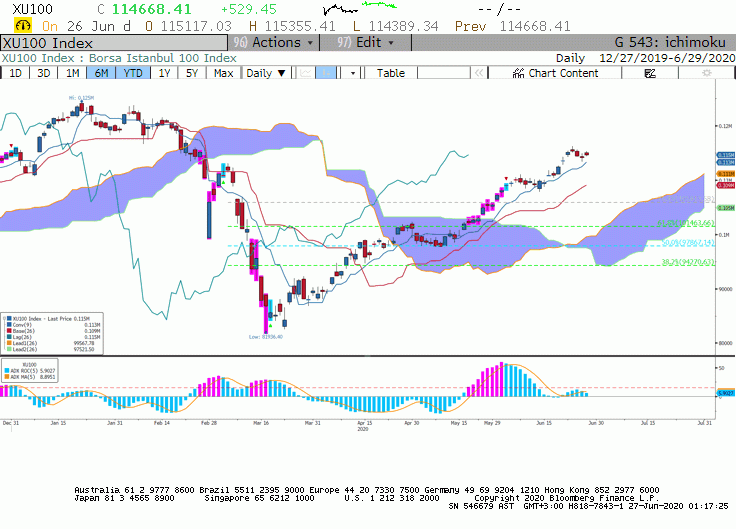The height and width of the screenshot is (529, 736).
Task: Click the Lead1(26) orange legend swatch
Action: 9,343
